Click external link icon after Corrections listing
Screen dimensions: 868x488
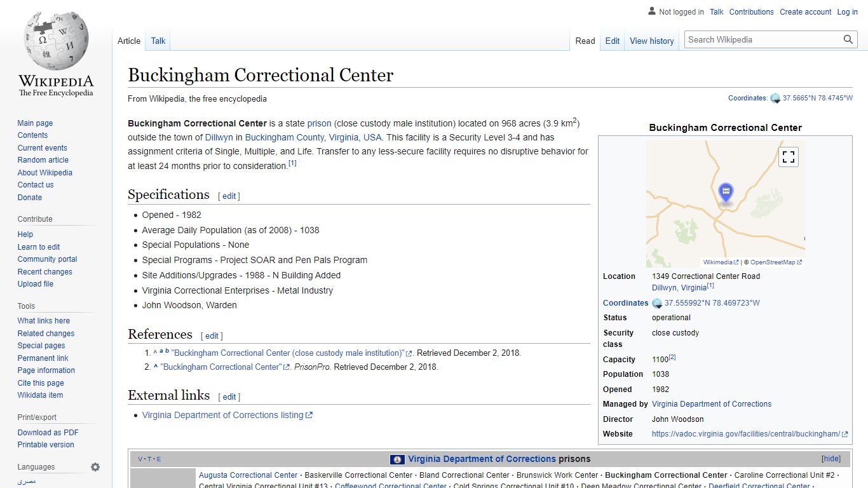tap(309, 416)
